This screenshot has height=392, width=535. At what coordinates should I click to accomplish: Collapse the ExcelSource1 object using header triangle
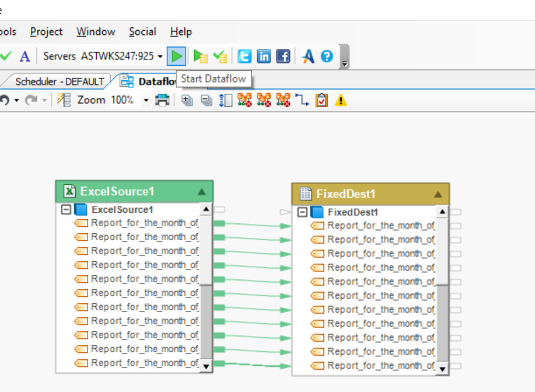tap(202, 192)
